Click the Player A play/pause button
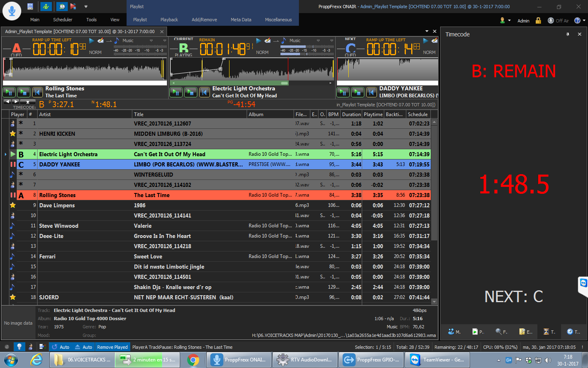This screenshot has height=368, width=588. pyautogui.click(x=9, y=92)
